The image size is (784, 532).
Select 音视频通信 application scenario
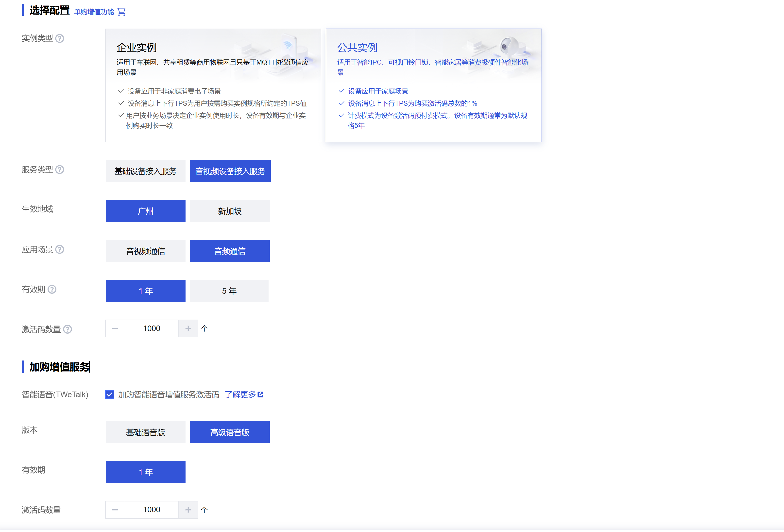coord(145,251)
